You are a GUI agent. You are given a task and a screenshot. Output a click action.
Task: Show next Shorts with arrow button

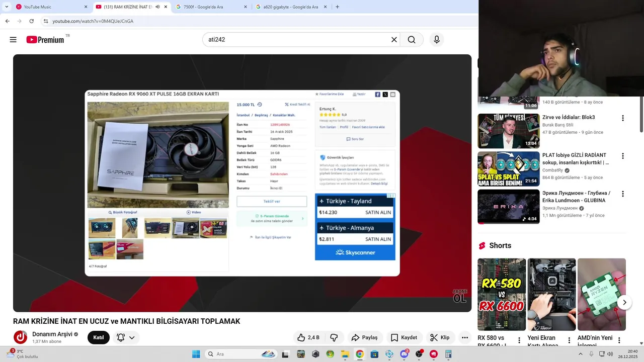(624, 302)
